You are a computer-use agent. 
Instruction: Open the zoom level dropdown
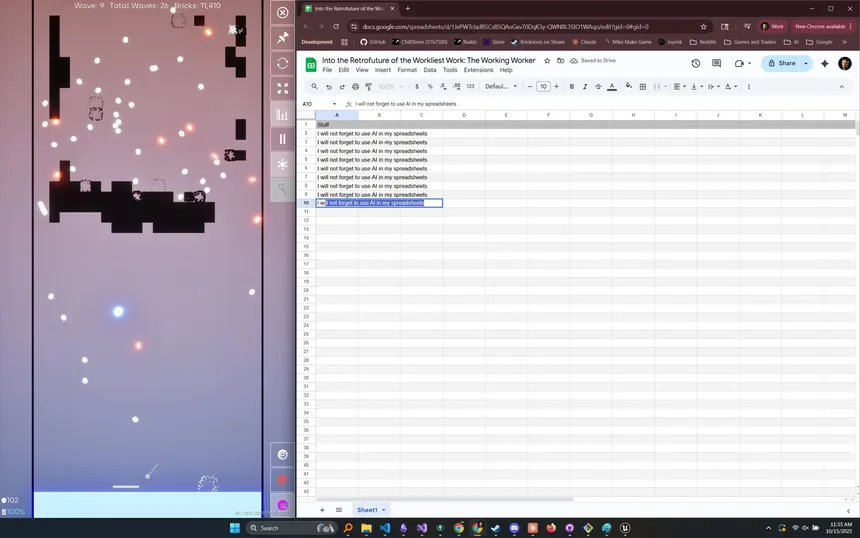pos(390,87)
